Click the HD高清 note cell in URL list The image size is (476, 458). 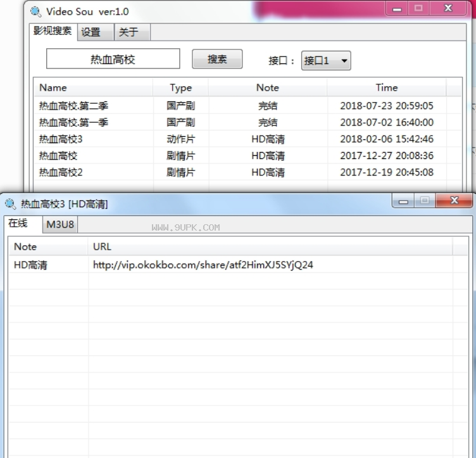(30, 265)
